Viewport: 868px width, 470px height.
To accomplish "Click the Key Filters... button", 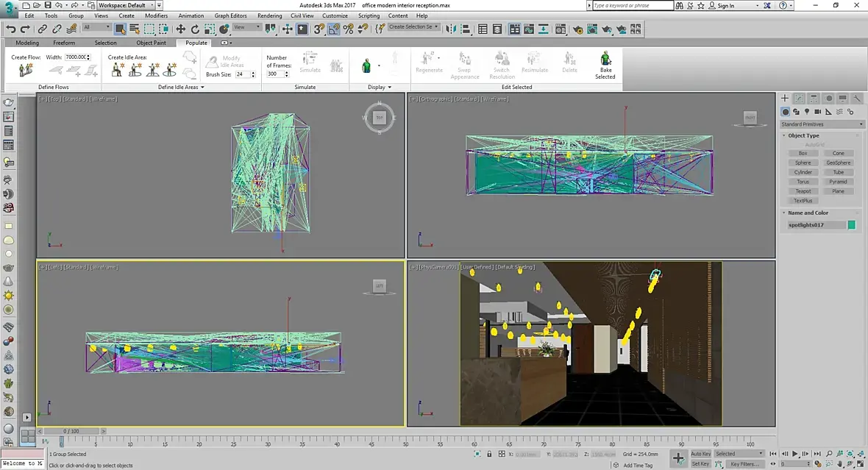I will pos(744,464).
